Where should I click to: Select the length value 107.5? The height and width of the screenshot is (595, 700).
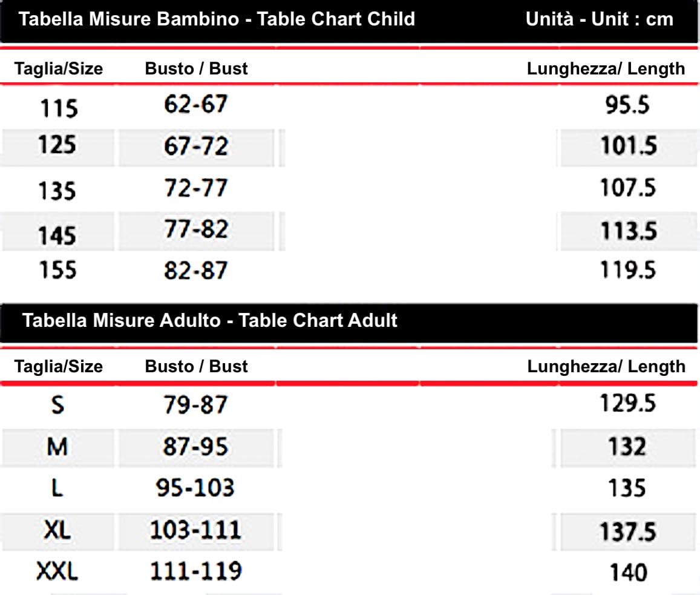(627, 188)
